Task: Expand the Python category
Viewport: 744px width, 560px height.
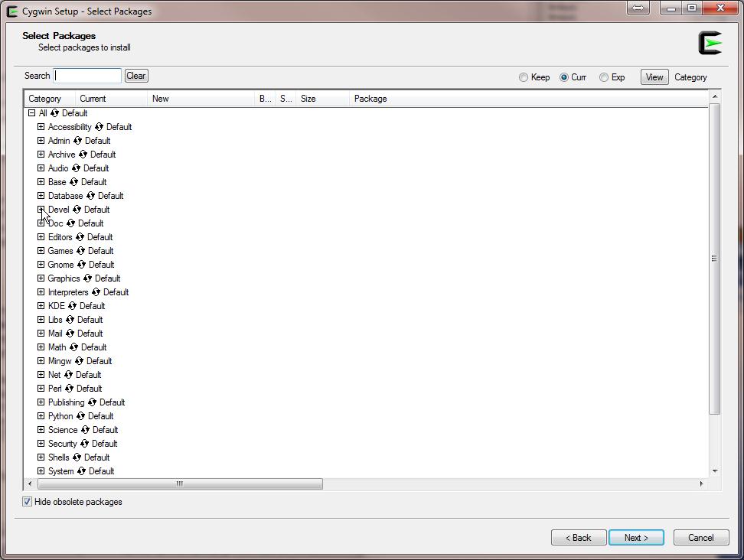Action: click(41, 416)
